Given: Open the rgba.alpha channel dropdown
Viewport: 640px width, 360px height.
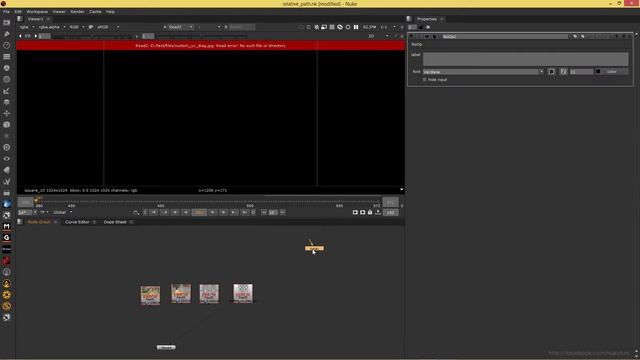Looking at the screenshot, I should [x=52, y=27].
